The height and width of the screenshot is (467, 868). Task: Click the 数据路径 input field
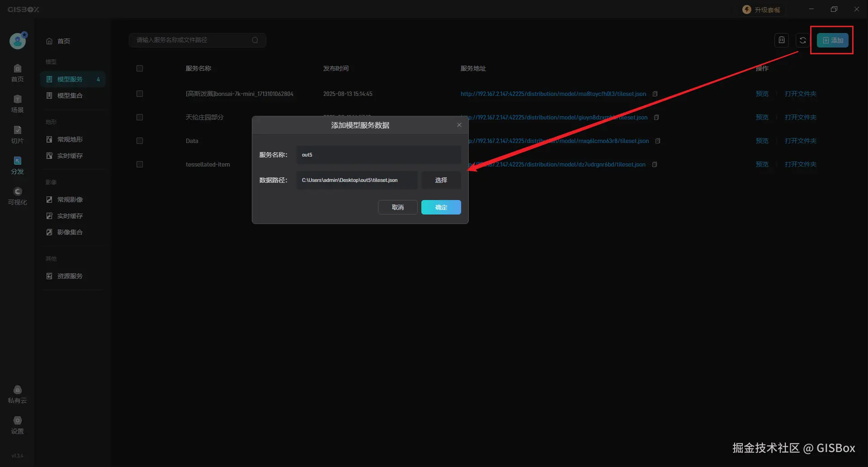click(x=357, y=180)
